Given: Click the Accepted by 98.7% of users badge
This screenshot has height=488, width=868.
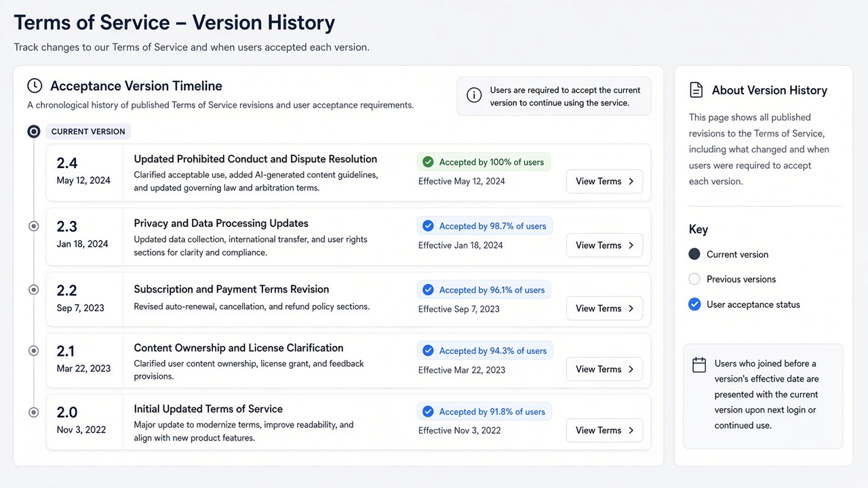Looking at the screenshot, I should [485, 226].
